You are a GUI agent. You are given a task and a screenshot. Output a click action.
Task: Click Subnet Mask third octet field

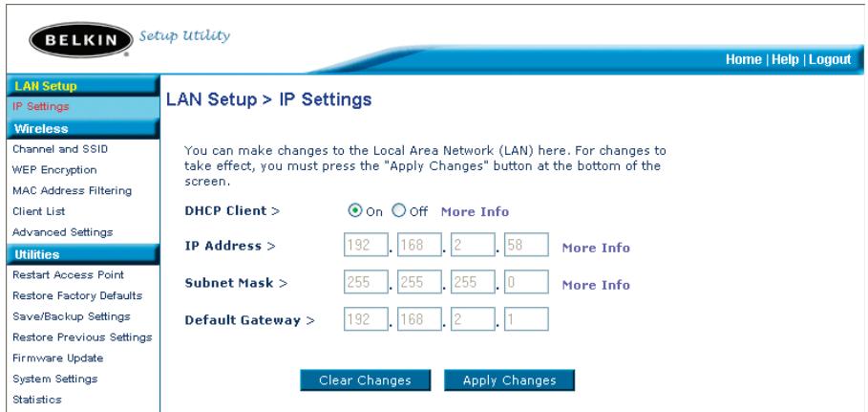473,282
